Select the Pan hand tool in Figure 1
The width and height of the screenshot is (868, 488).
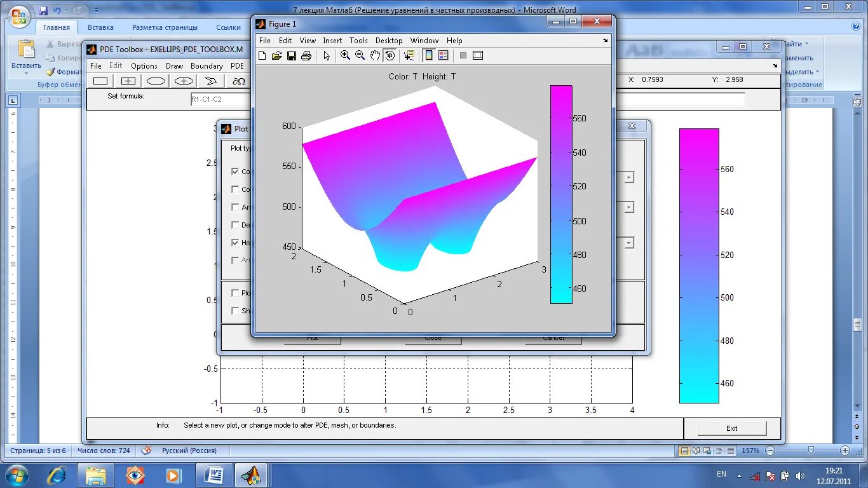click(x=374, y=55)
